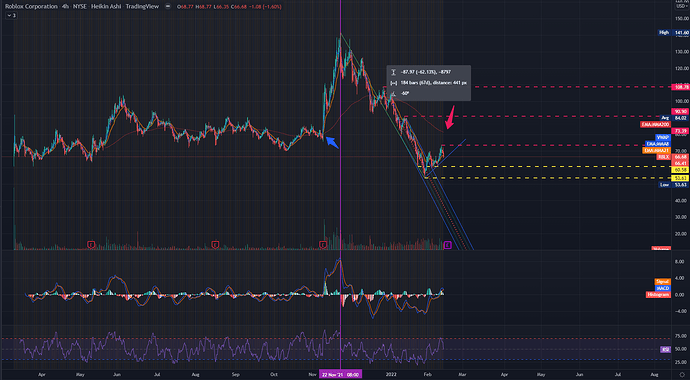Click the Histogram indicator label
The height and width of the screenshot is (380, 690).
click(658, 295)
